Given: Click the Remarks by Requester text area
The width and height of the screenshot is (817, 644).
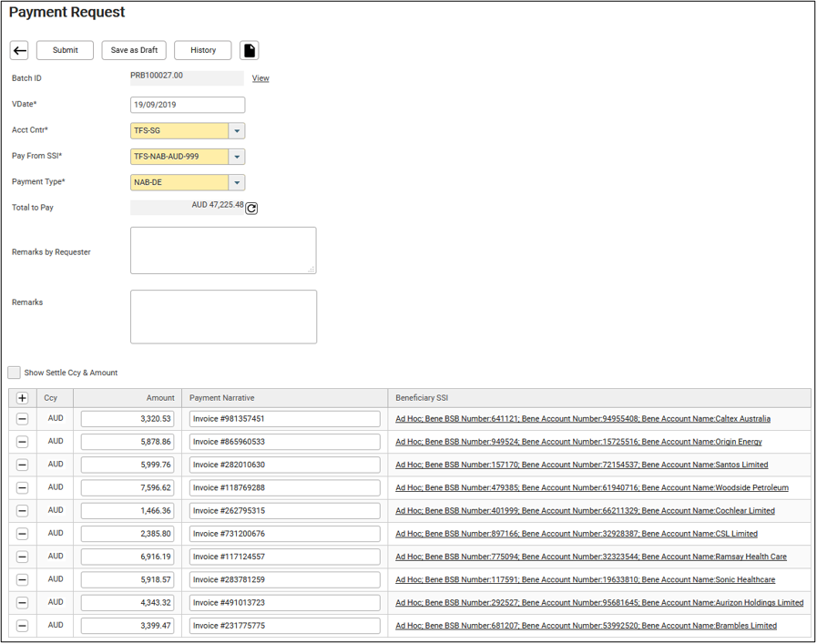Looking at the screenshot, I should [x=223, y=250].
